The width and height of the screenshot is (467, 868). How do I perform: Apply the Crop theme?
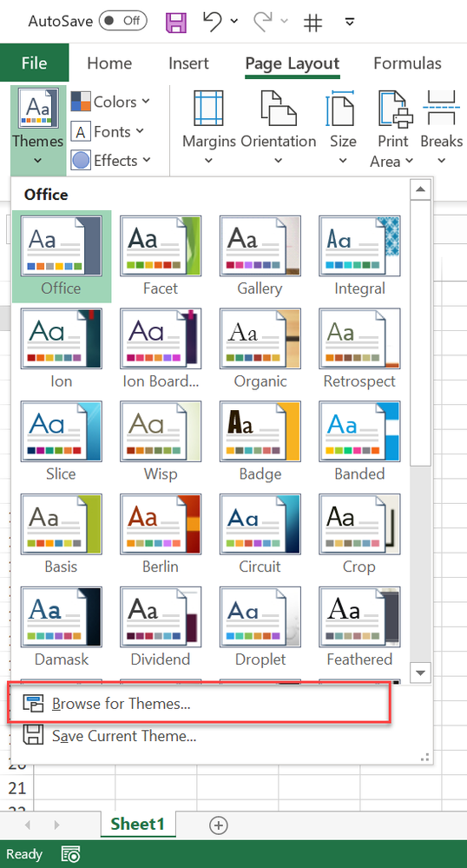(x=359, y=534)
